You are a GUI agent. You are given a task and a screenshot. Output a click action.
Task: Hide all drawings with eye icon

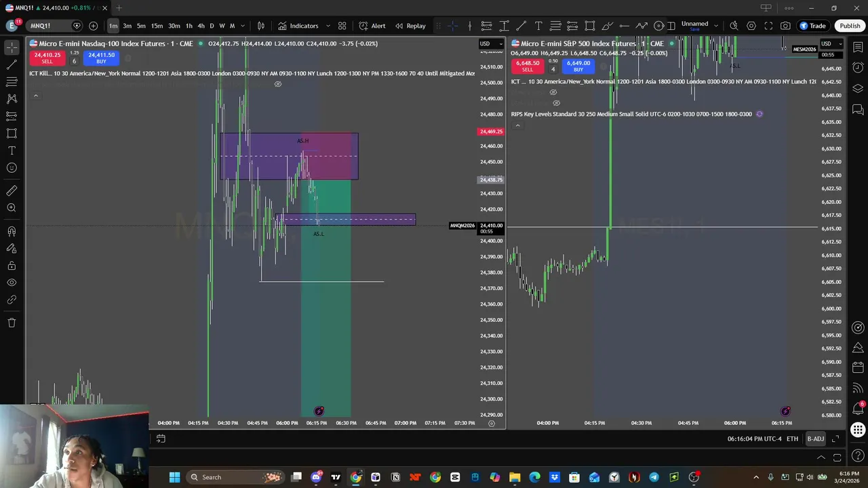12,283
